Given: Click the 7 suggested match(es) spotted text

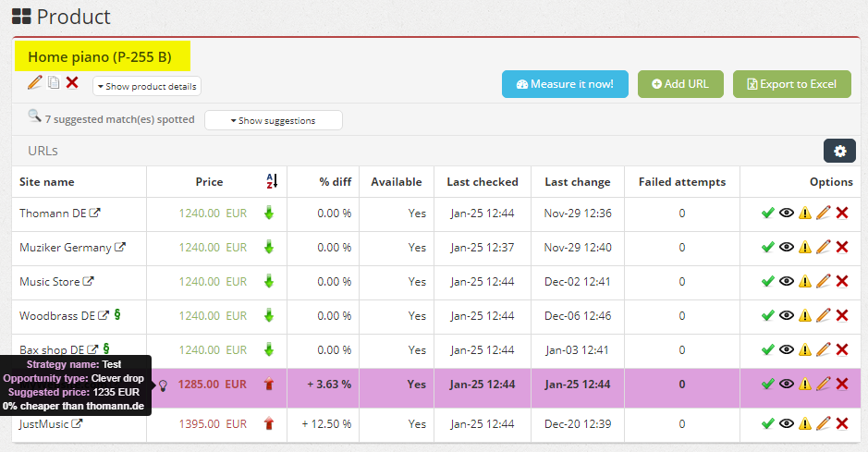Looking at the screenshot, I should pos(119,119).
